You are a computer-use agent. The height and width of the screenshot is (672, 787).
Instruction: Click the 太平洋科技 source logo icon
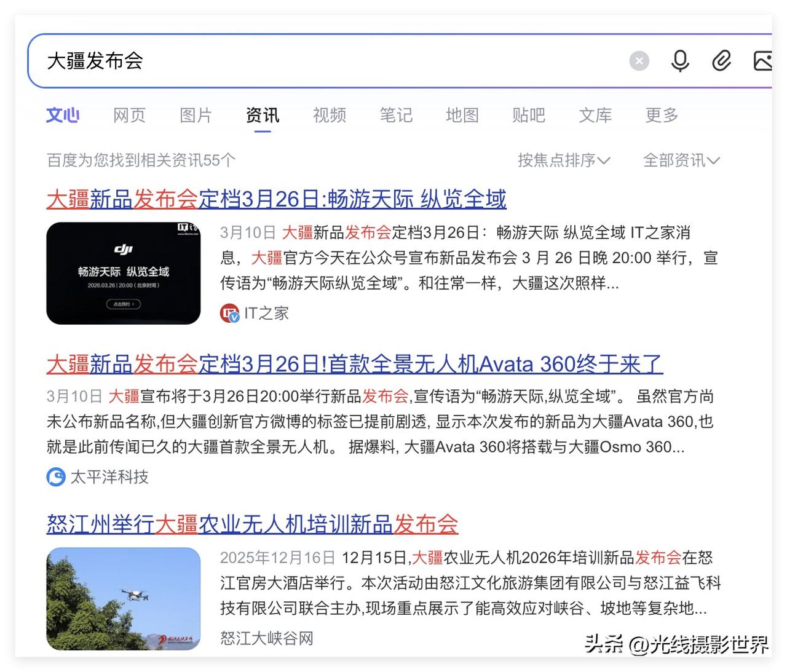tap(56, 477)
